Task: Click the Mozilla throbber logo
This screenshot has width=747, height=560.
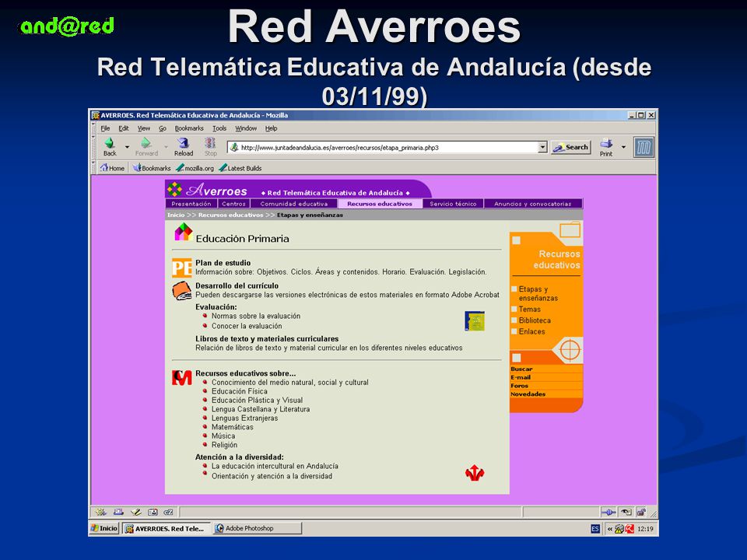Action: (x=644, y=147)
